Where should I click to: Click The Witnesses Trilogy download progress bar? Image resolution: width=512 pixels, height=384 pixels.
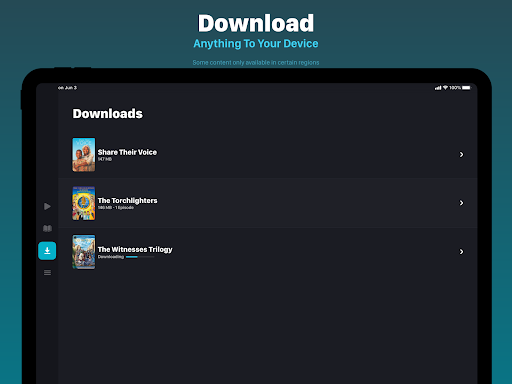tap(140, 257)
